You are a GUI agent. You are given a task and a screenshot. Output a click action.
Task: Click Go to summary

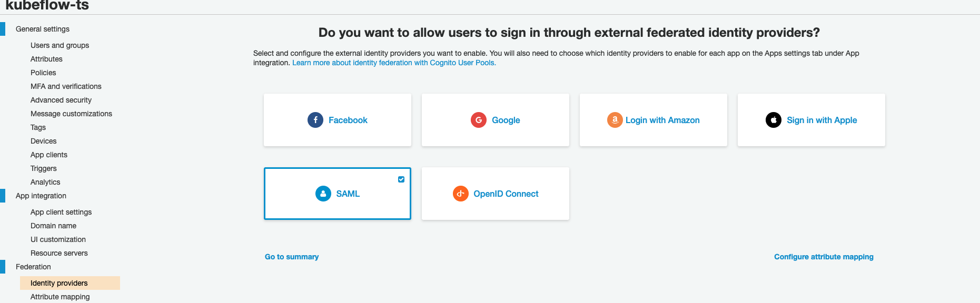(292, 257)
